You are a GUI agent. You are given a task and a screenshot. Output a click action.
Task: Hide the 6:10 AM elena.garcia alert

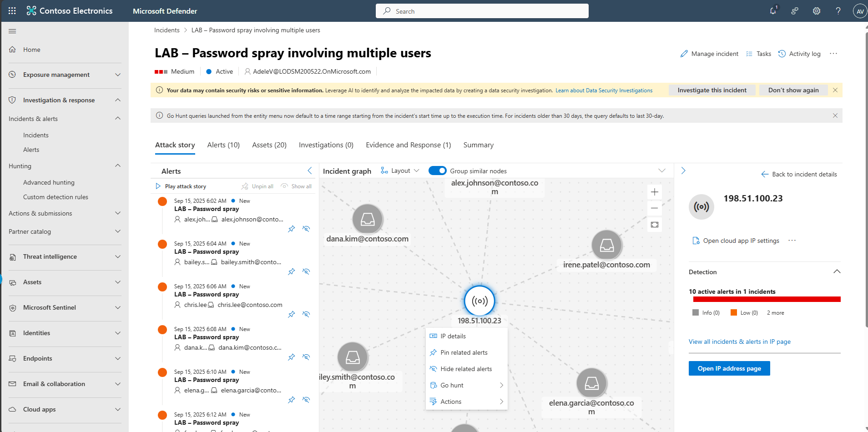[x=306, y=400]
